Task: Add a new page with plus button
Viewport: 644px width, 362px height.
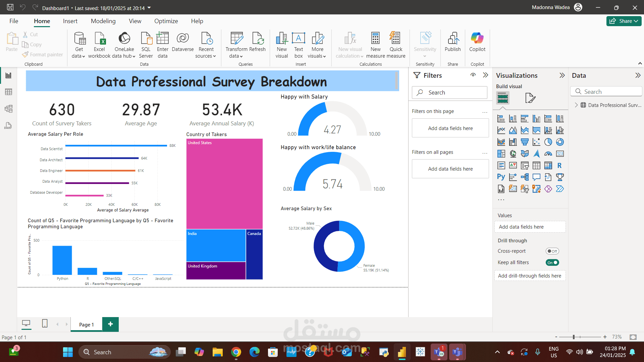Action: (110, 324)
